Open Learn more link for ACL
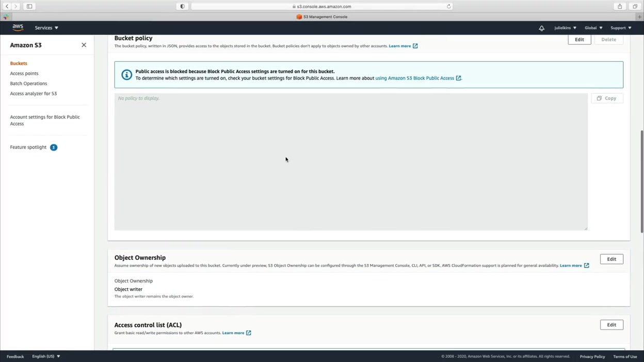This screenshot has width=644, height=362. (x=236, y=333)
